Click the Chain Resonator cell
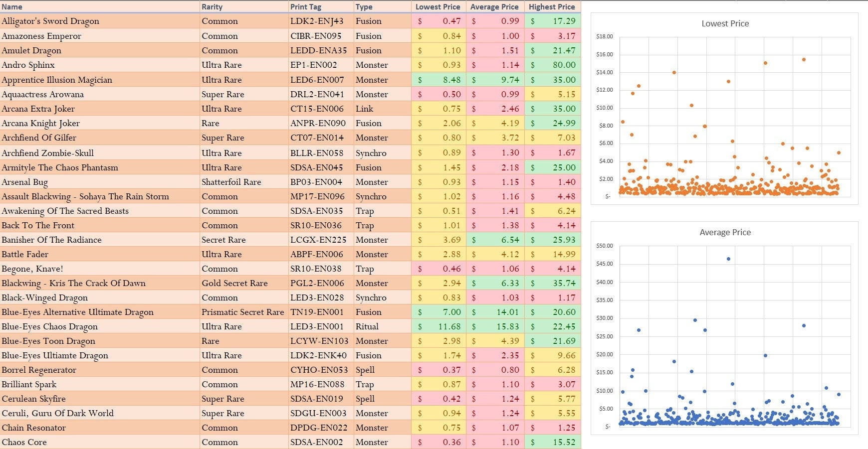The height and width of the screenshot is (449, 868). coord(100,428)
